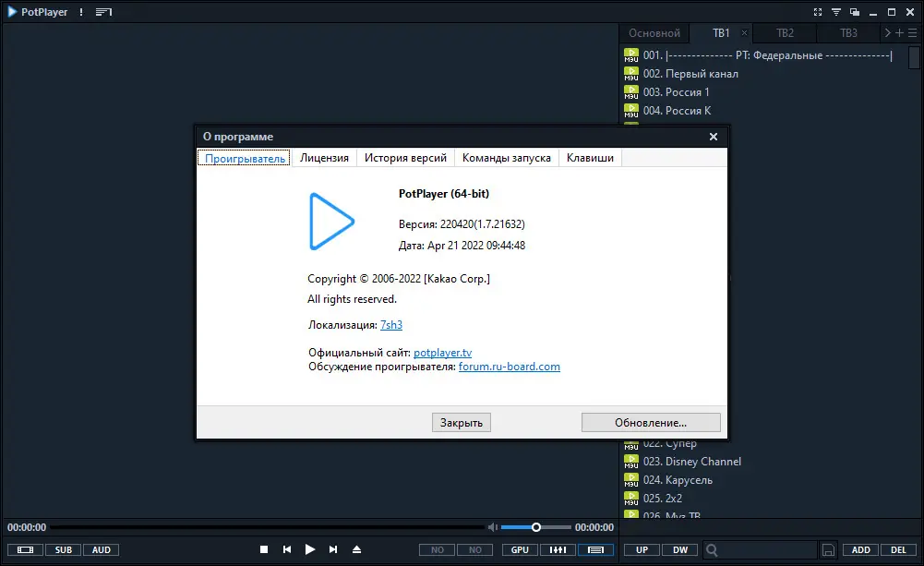Viewport: 924px width, 566px height.
Task: Open the forum.ru-board.com discussion link
Action: click(510, 367)
